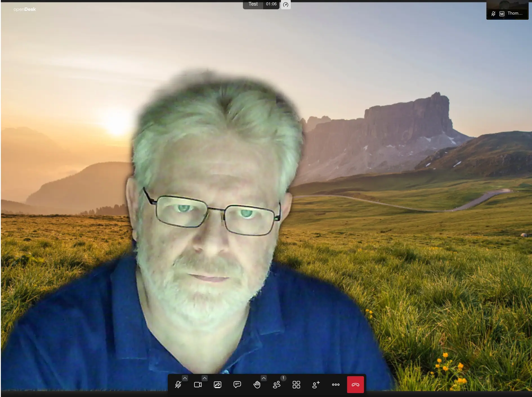532x397 pixels.
Task: Unmute the microphone in the toolbar
Action: click(x=178, y=385)
